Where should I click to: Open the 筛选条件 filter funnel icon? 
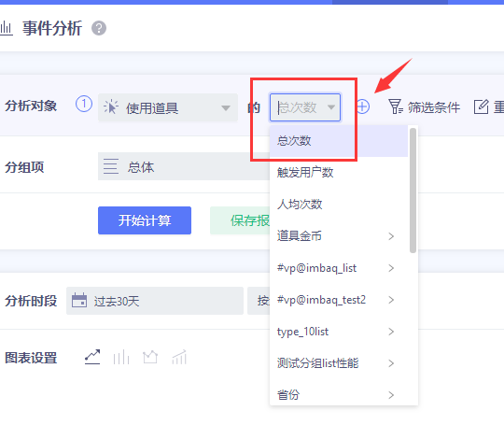click(x=396, y=106)
